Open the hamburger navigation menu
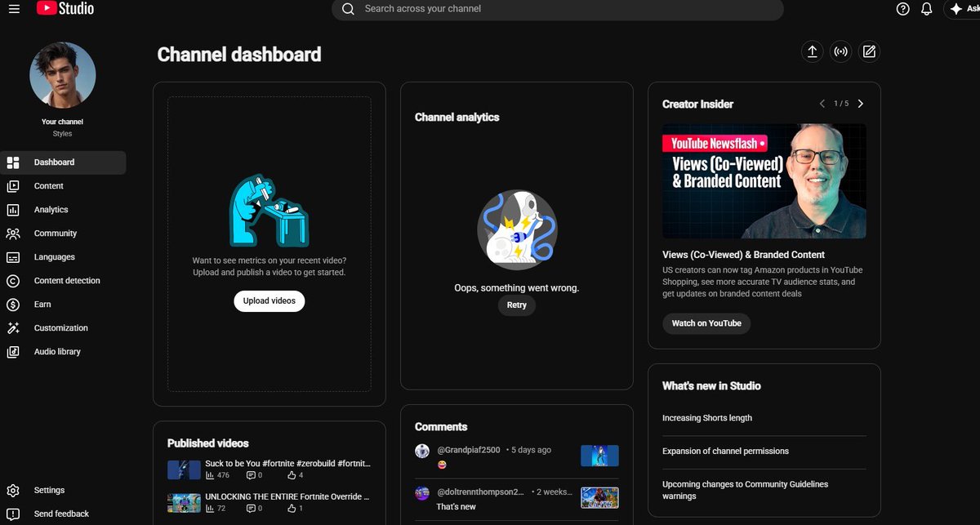 click(x=14, y=9)
